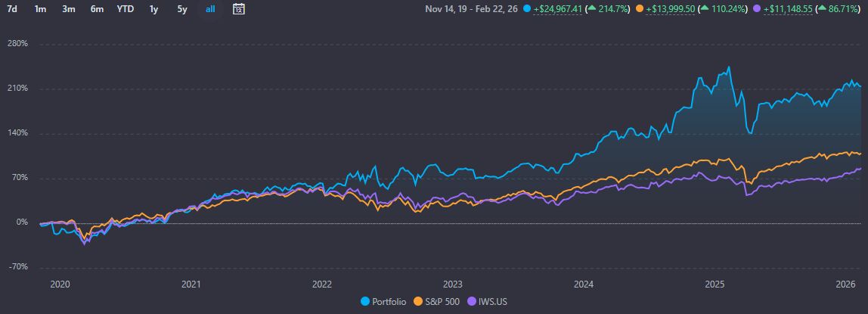The height and width of the screenshot is (314, 868).
Task: Click the blue Portfolio dot beside +$24,967.41
Action: pyautogui.click(x=526, y=10)
